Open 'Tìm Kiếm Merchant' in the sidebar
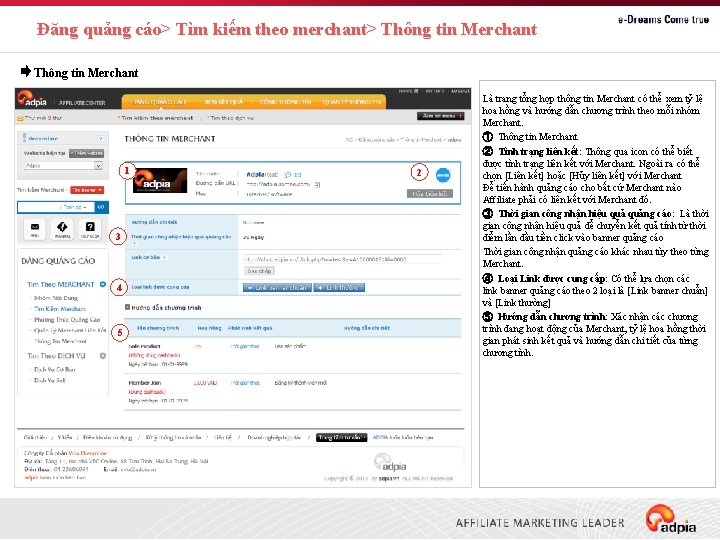 coord(60,309)
